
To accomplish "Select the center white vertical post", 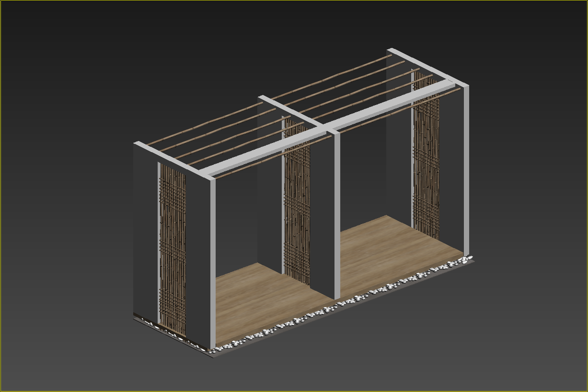I will [x=337, y=216].
